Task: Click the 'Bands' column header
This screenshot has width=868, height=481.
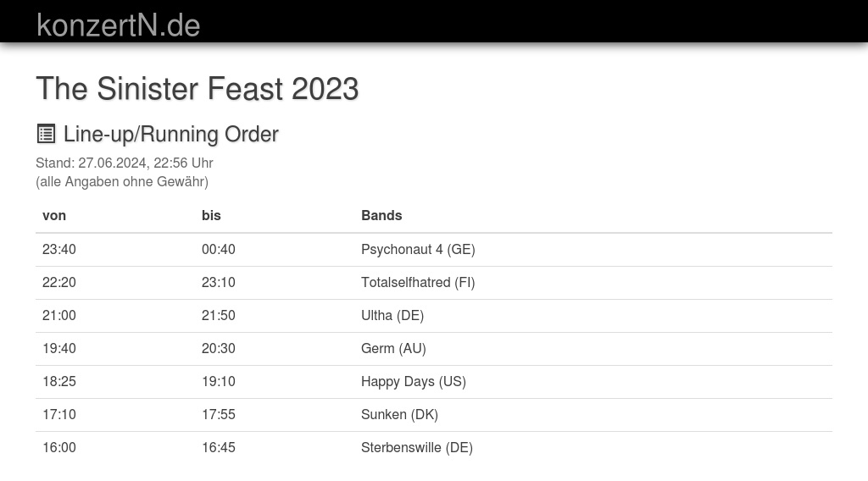Action: coord(381,215)
